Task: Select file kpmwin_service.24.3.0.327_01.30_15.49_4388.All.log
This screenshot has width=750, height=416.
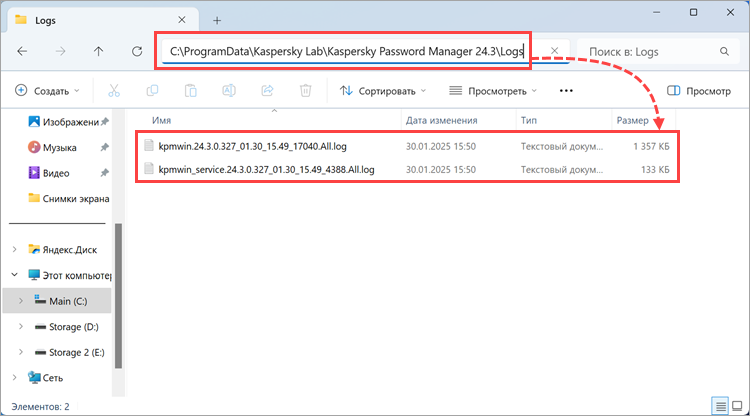Action: tap(266, 169)
